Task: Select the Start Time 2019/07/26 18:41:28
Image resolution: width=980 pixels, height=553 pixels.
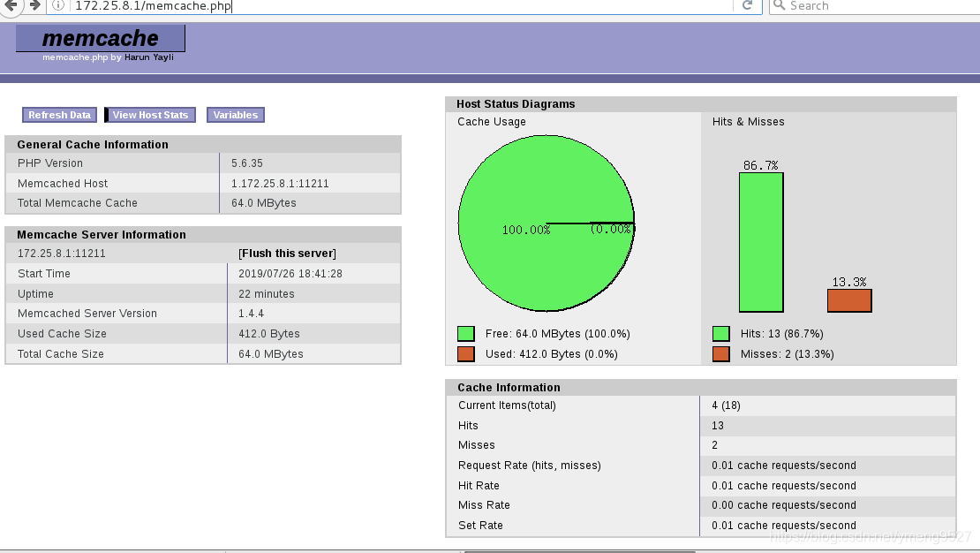Action: (290, 273)
